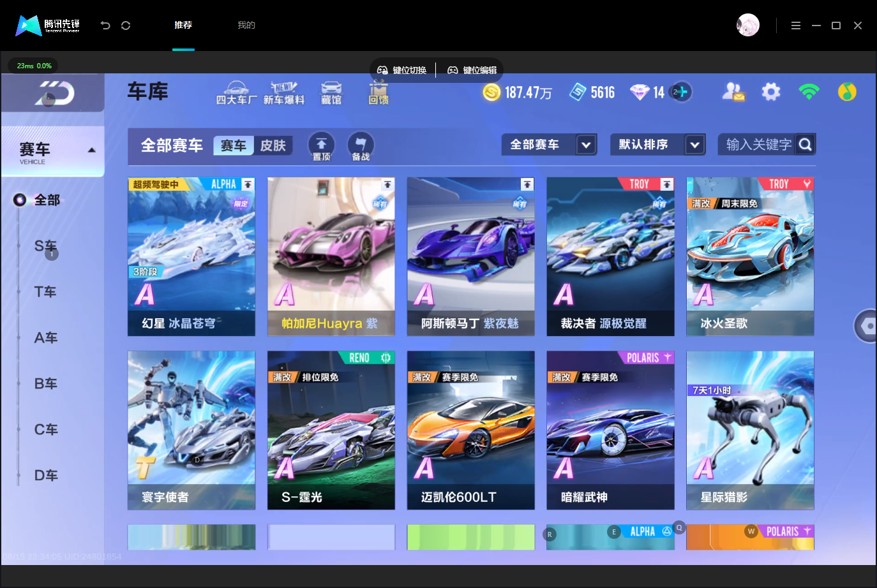Select the S-霆光 car card
The width and height of the screenshot is (877, 588).
pos(331,430)
